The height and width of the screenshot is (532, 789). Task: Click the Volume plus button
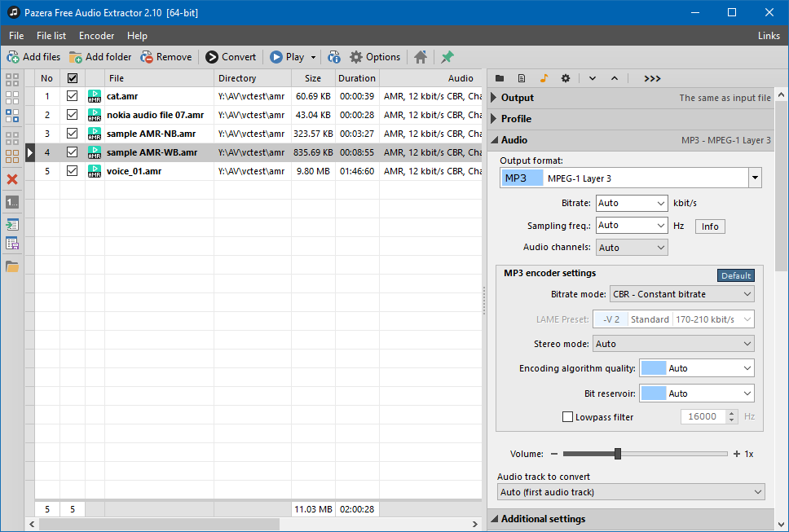point(737,454)
